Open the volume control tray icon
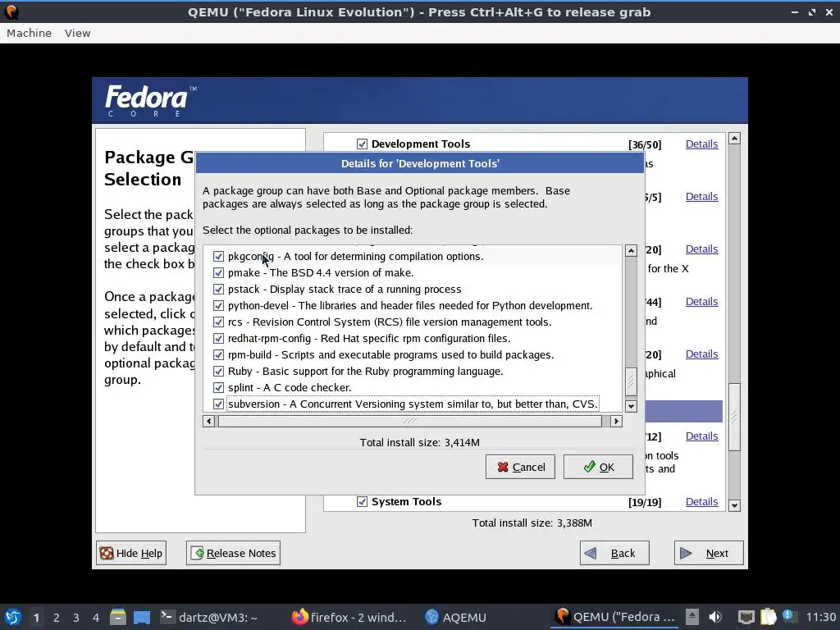840x630 pixels. click(715, 617)
